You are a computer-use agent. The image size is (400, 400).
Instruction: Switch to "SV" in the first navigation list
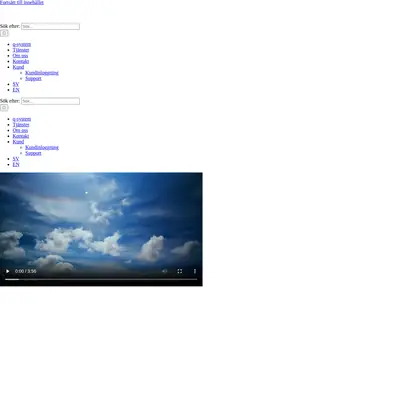16,84
